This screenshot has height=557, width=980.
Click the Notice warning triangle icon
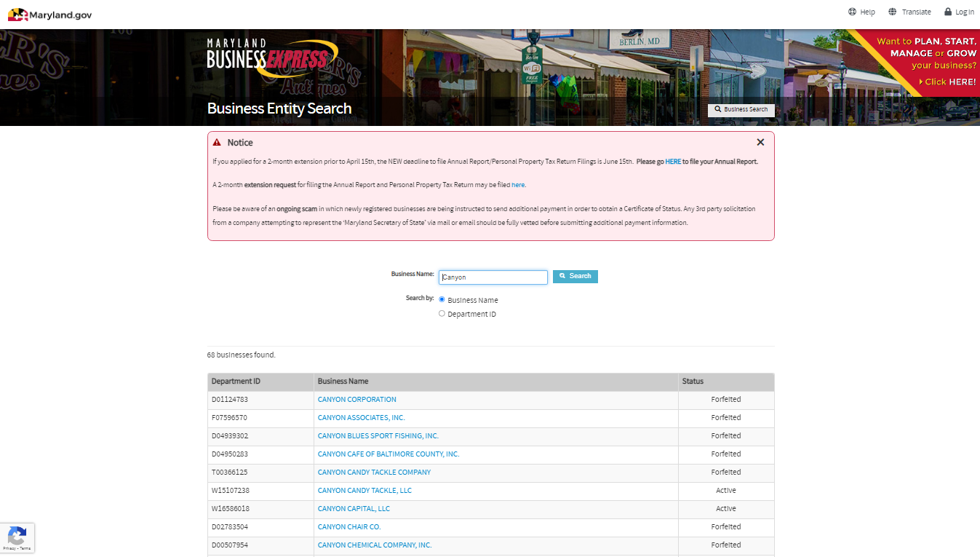(217, 143)
